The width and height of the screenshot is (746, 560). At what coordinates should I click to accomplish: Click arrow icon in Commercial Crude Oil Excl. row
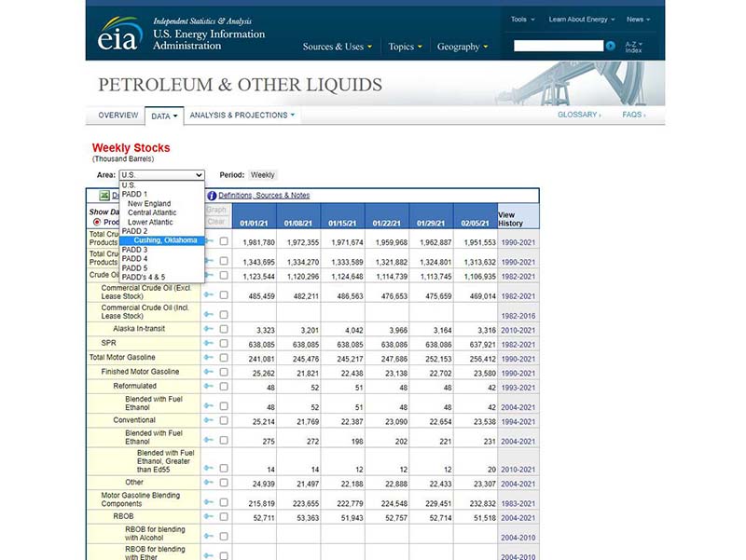pos(208,294)
